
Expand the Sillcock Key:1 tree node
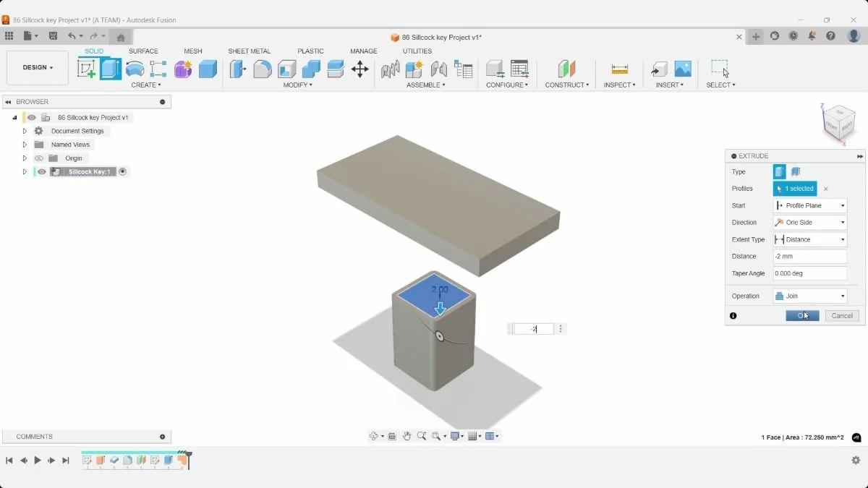(25, 172)
